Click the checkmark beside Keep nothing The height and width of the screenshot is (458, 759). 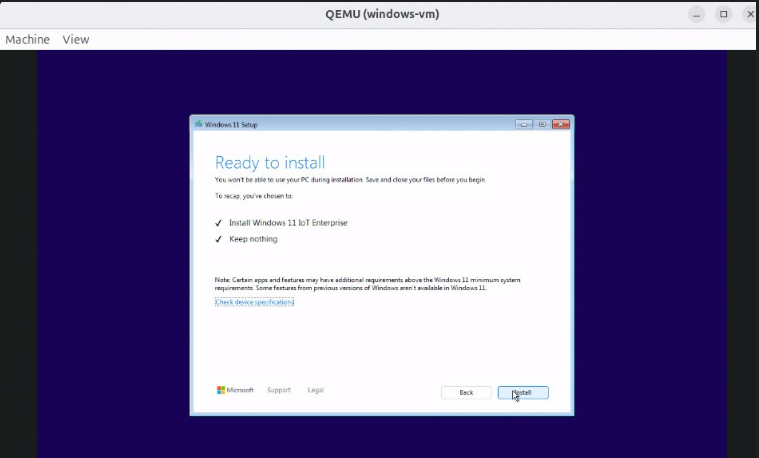(x=218, y=239)
